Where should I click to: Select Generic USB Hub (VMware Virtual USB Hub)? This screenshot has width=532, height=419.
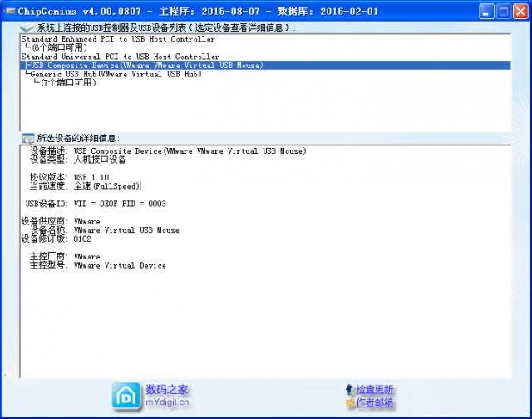[x=116, y=74]
